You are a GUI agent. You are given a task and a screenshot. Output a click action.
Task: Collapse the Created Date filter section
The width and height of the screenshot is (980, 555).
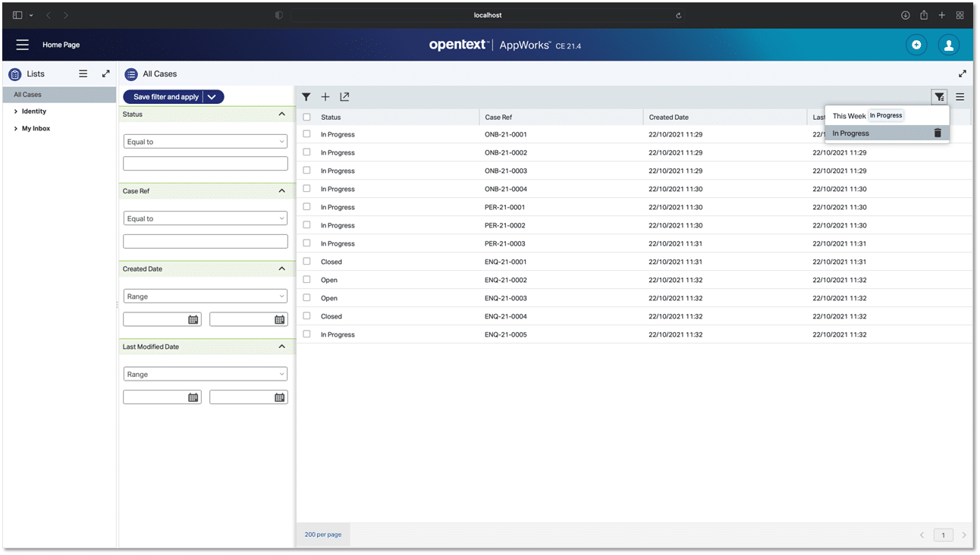click(281, 268)
